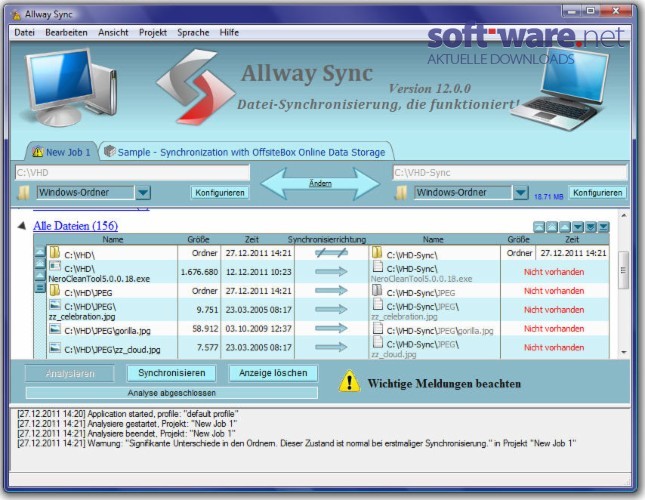Open the Datei menu
The image size is (645, 500).
[x=24, y=32]
